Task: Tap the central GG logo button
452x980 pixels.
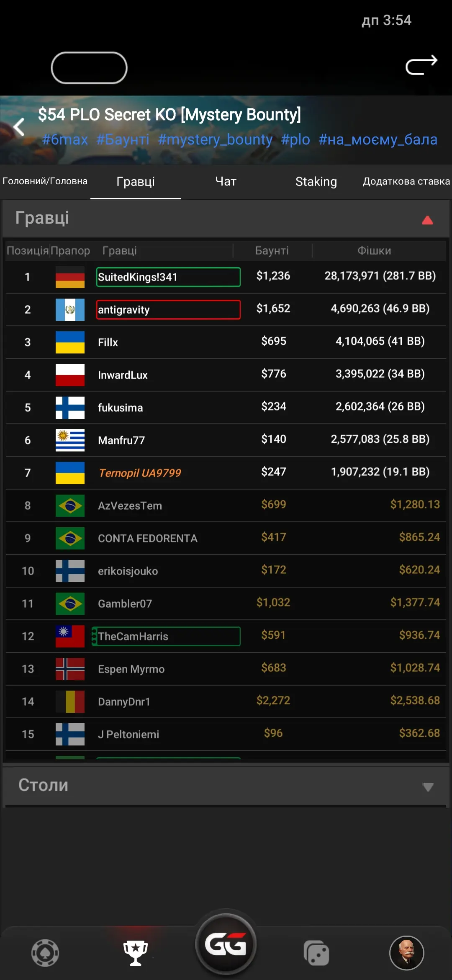Action: [226, 944]
